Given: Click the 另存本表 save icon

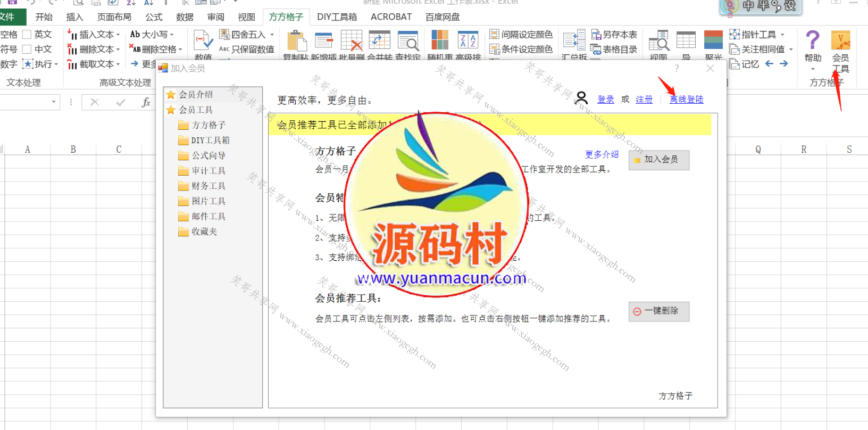Looking at the screenshot, I should coord(614,35).
